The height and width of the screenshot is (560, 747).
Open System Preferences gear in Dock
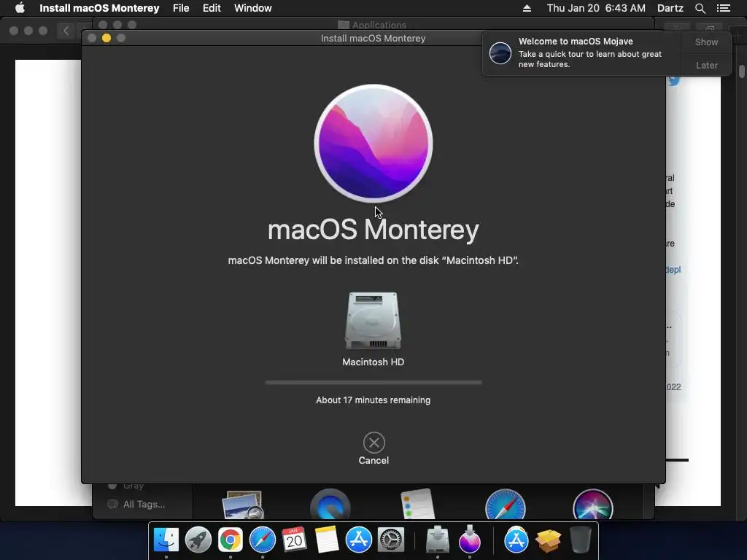tap(391, 540)
